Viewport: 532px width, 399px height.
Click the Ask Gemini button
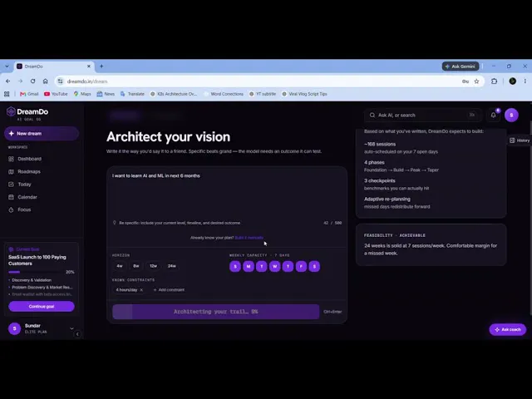point(461,66)
